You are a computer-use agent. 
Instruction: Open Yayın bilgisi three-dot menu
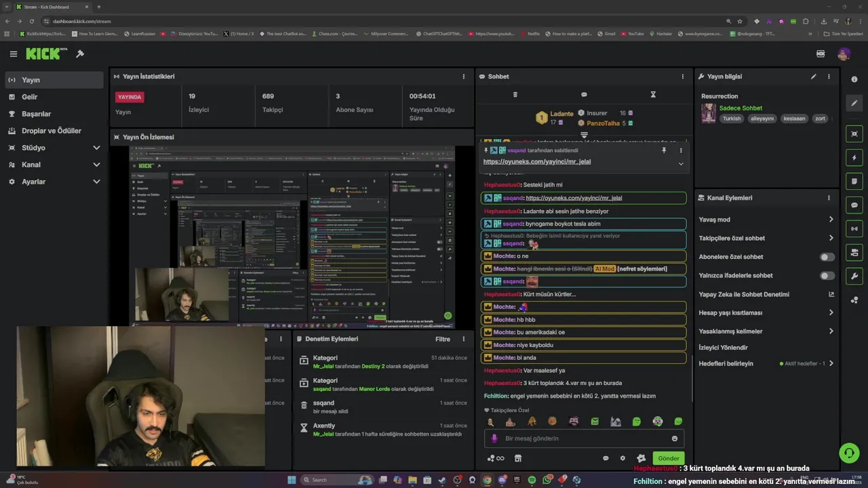point(829,77)
